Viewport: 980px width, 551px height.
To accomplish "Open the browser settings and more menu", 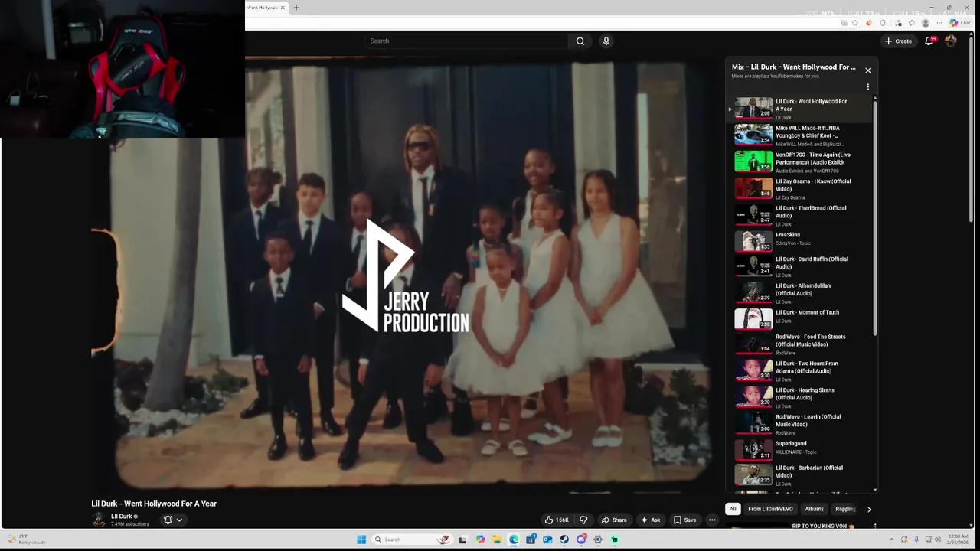I will tap(939, 23).
